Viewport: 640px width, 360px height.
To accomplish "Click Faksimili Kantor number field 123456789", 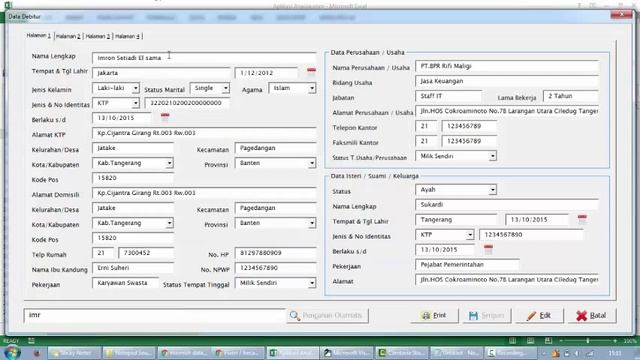I will tap(469, 141).
